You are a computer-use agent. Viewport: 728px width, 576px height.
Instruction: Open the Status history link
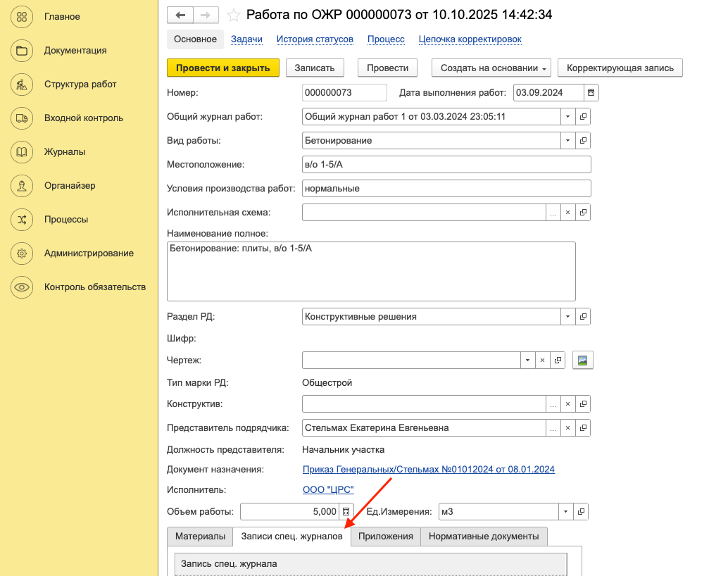[315, 39]
